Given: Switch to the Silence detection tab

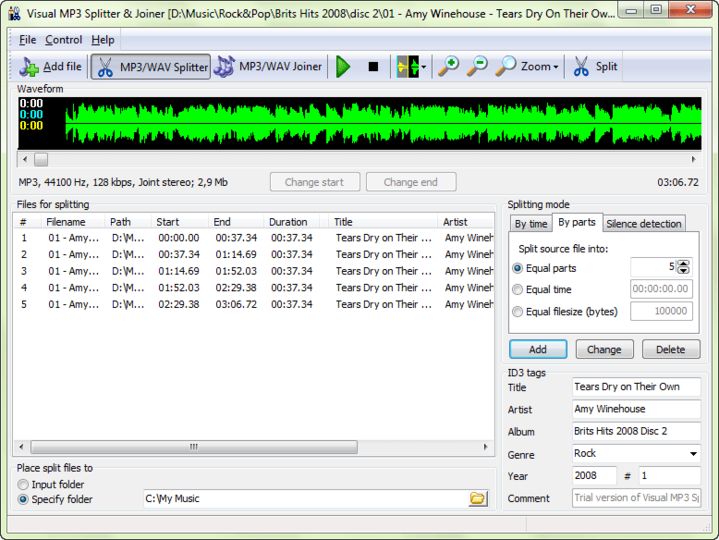Looking at the screenshot, I should [x=644, y=224].
